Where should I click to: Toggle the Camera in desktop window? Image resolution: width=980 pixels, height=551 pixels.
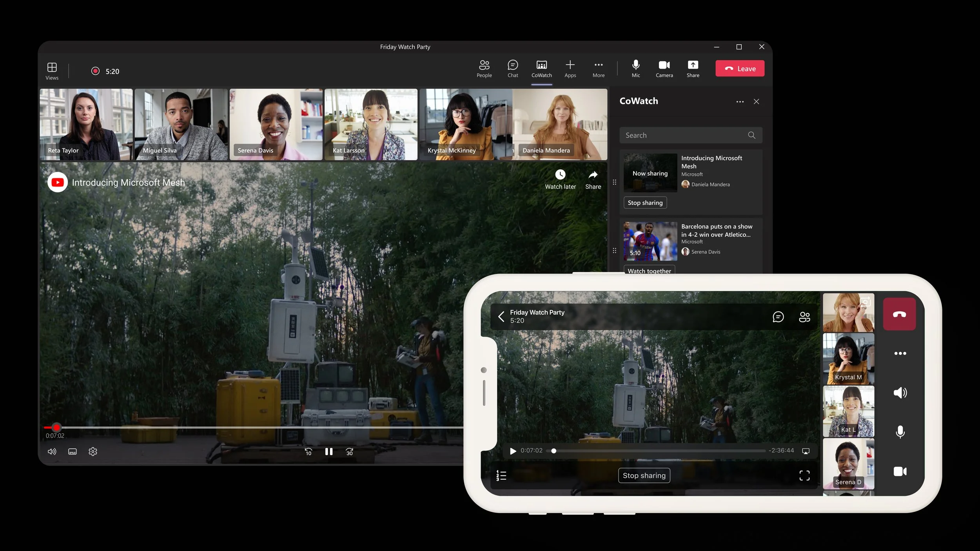tap(664, 69)
